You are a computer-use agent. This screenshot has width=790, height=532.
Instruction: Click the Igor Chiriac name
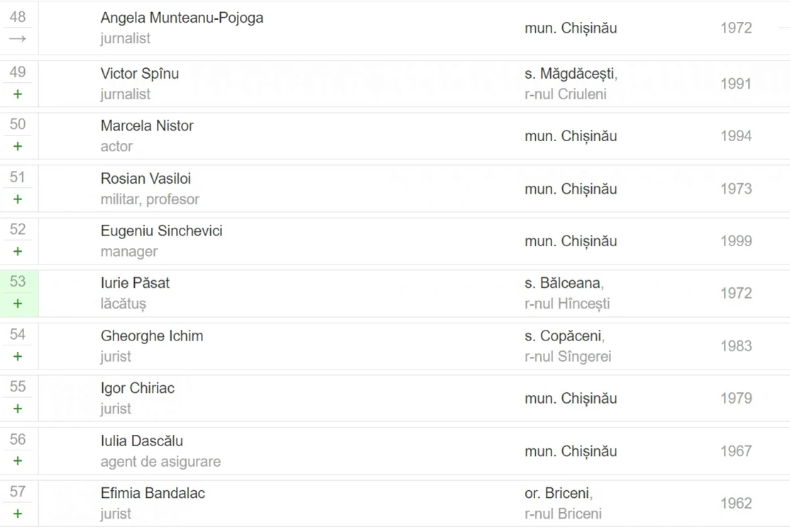pyautogui.click(x=138, y=389)
